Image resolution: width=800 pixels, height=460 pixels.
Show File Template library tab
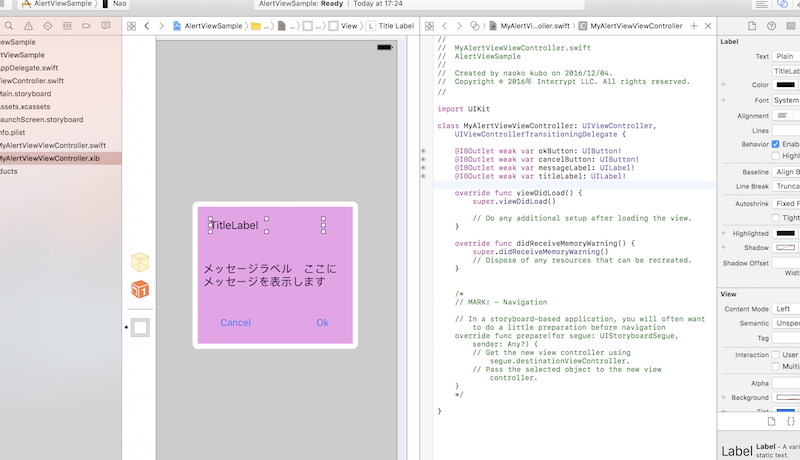tap(771, 421)
